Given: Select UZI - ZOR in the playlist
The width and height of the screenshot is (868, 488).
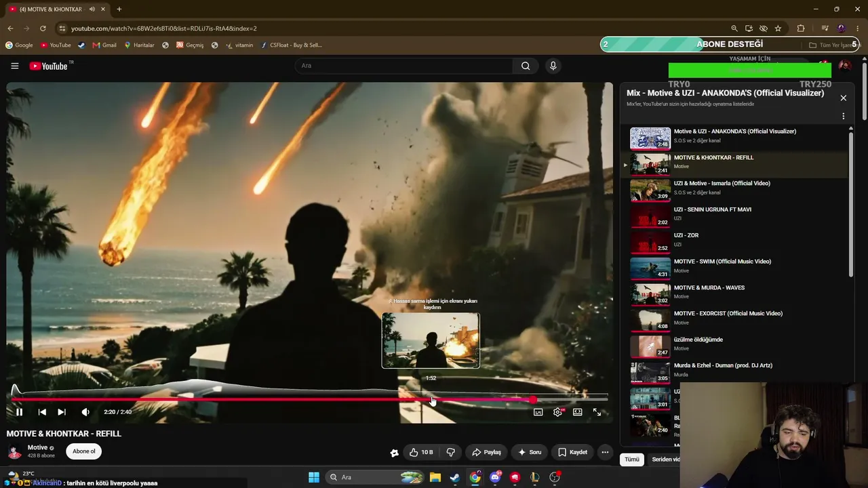Looking at the screenshot, I should (x=736, y=241).
